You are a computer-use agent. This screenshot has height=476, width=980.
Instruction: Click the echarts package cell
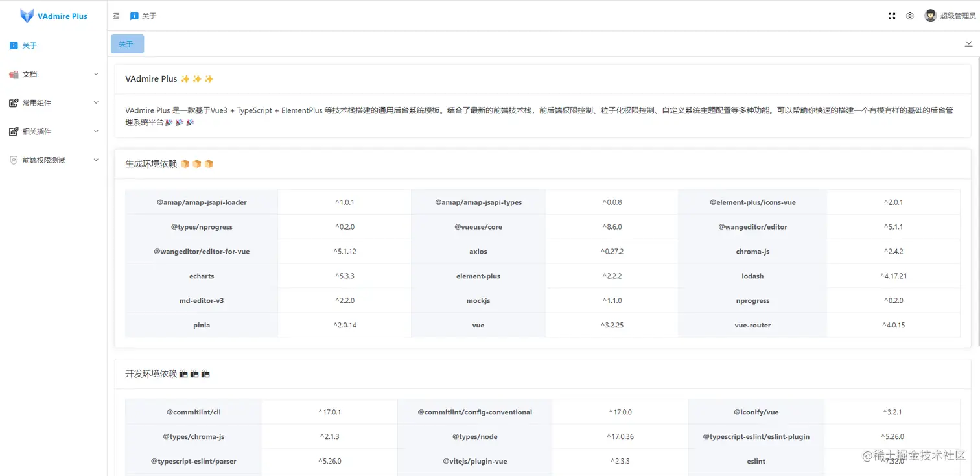[x=202, y=276]
